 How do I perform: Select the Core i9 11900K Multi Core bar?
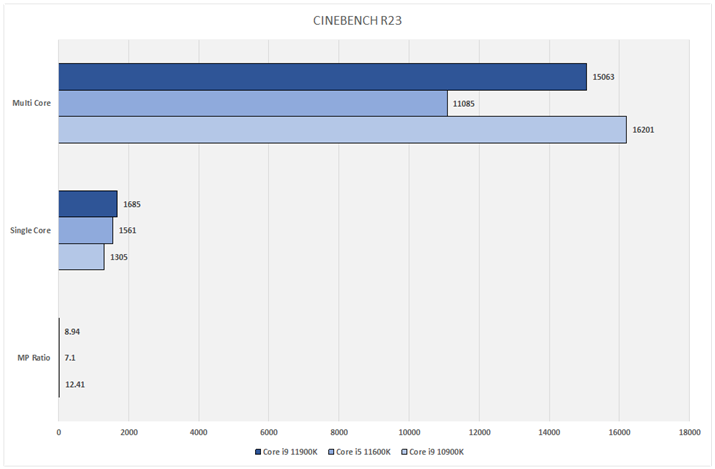point(322,77)
